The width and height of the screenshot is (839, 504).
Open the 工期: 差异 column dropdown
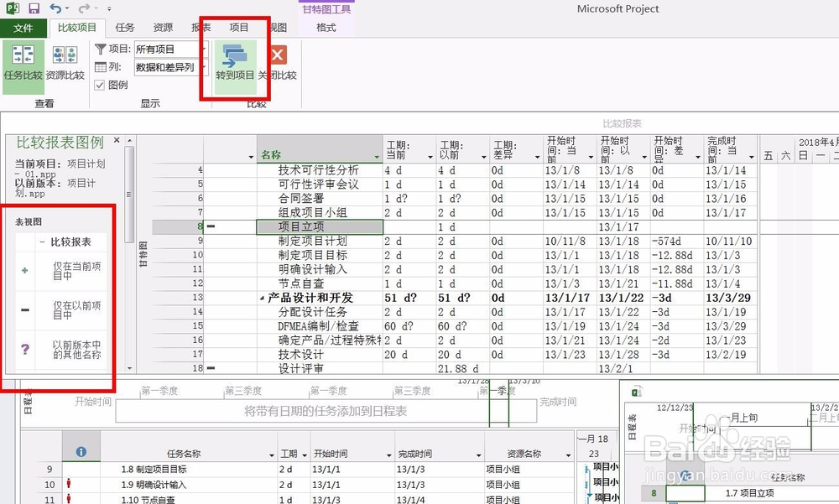(x=537, y=157)
